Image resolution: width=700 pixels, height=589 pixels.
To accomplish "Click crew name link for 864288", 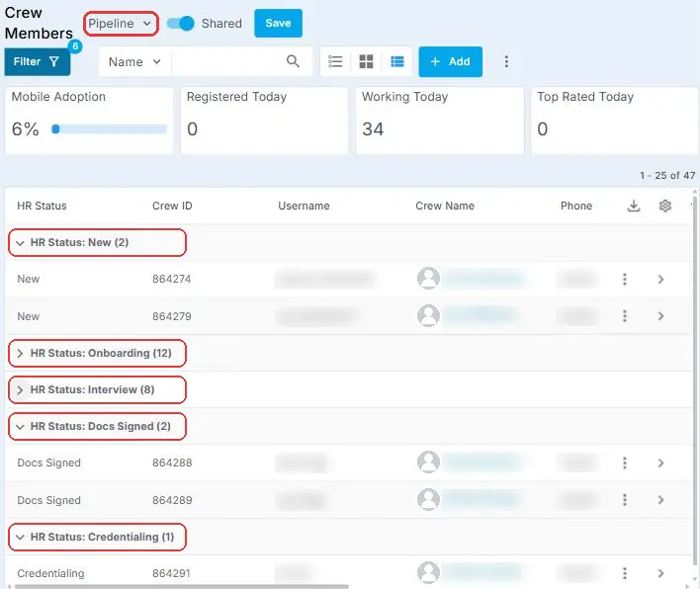I will (x=482, y=463).
